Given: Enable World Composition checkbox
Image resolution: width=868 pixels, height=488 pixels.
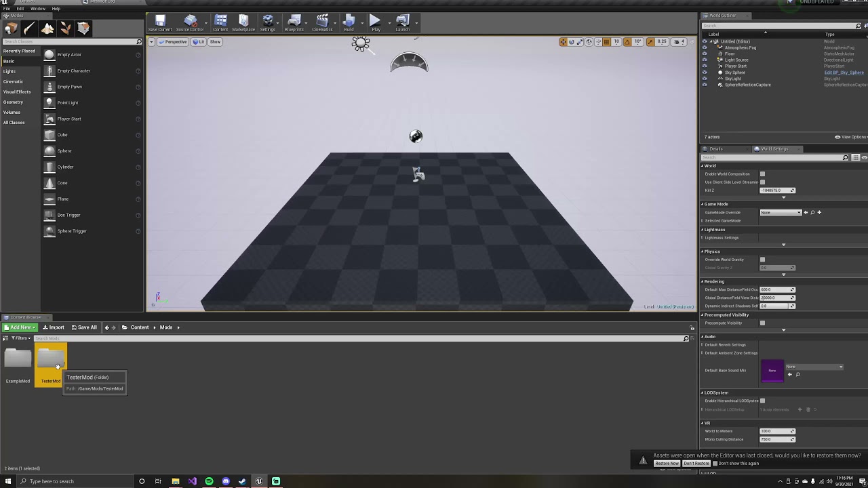Looking at the screenshot, I should 762,174.
